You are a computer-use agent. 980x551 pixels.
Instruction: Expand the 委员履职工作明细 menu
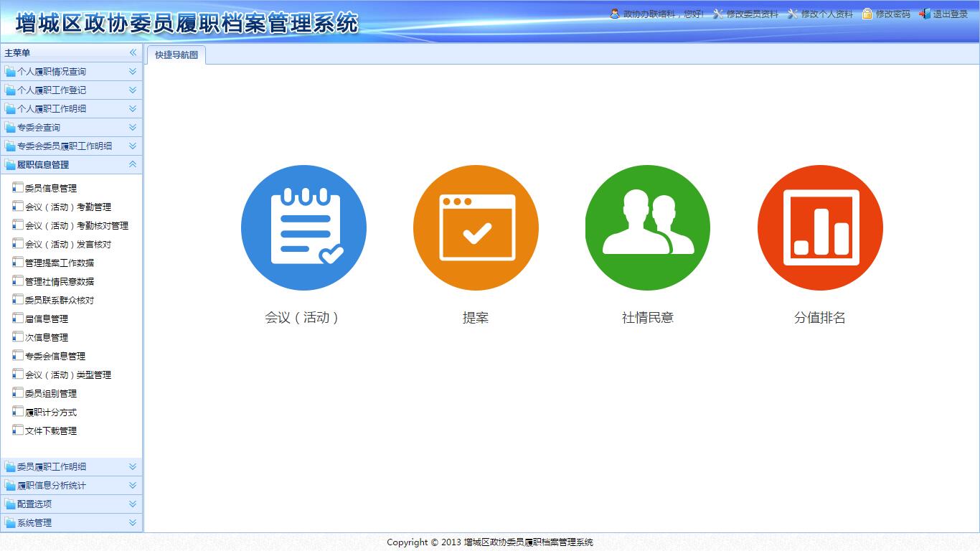72,466
